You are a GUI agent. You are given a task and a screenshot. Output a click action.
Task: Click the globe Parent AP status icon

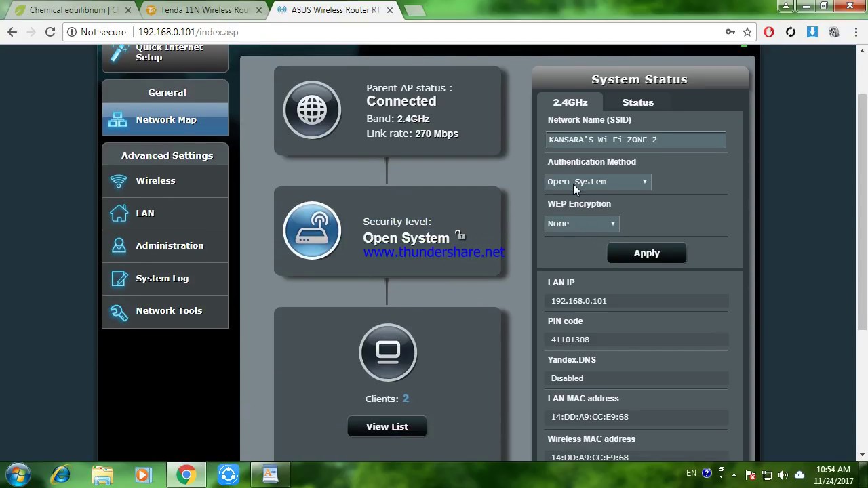point(312,110)
